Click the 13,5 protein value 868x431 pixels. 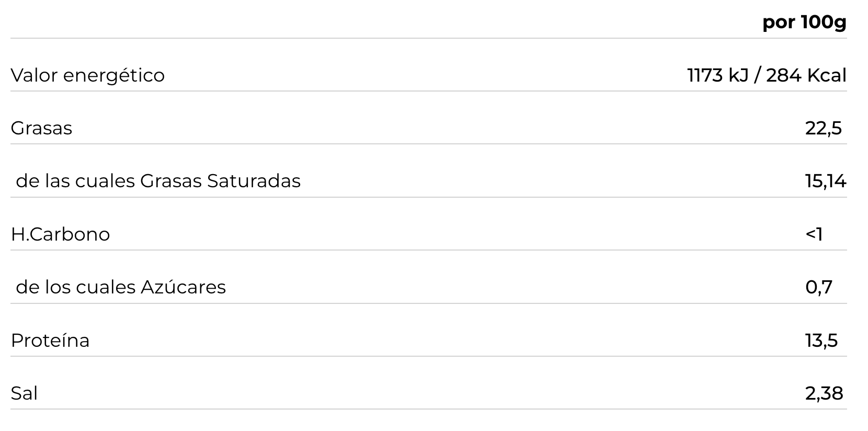coord(821,341)
